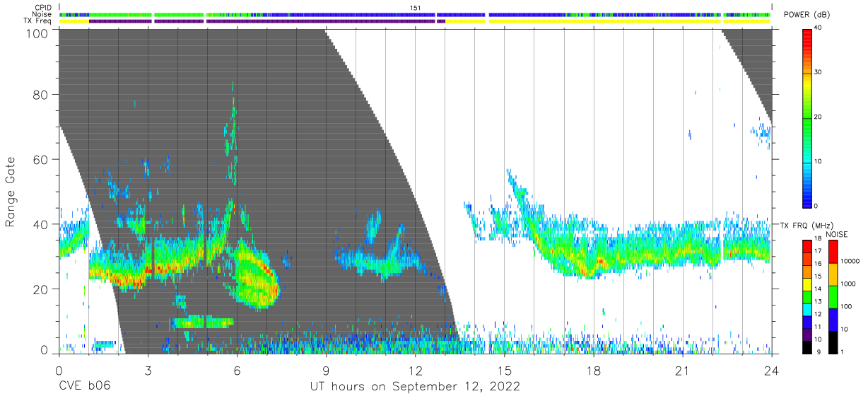The image size is (868, 401).
Task: Click the 'Noise' row label at top left
Action: pos(43,14)
